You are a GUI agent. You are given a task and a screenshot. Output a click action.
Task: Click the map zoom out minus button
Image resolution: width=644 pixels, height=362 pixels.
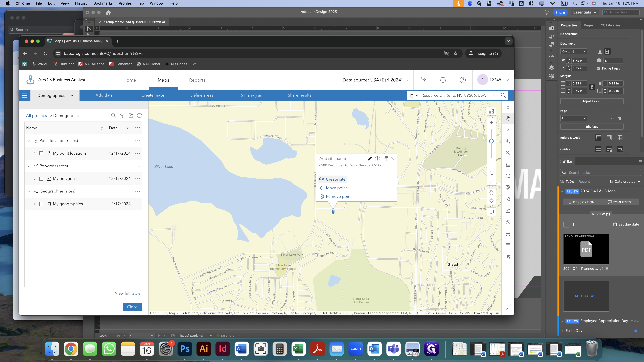pyautogui.click(x=491, y=165)
